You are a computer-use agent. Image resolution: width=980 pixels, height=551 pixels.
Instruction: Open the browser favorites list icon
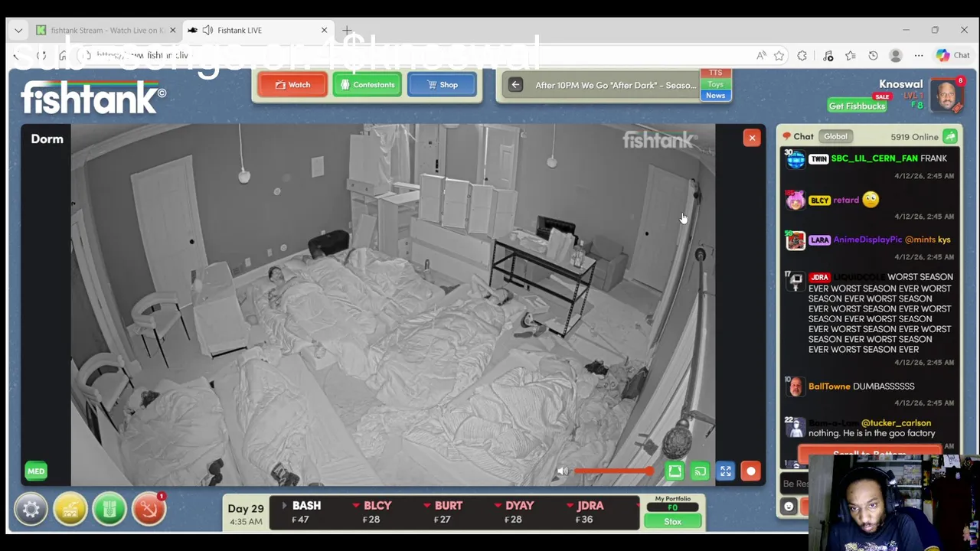click(x=851, y=55)
